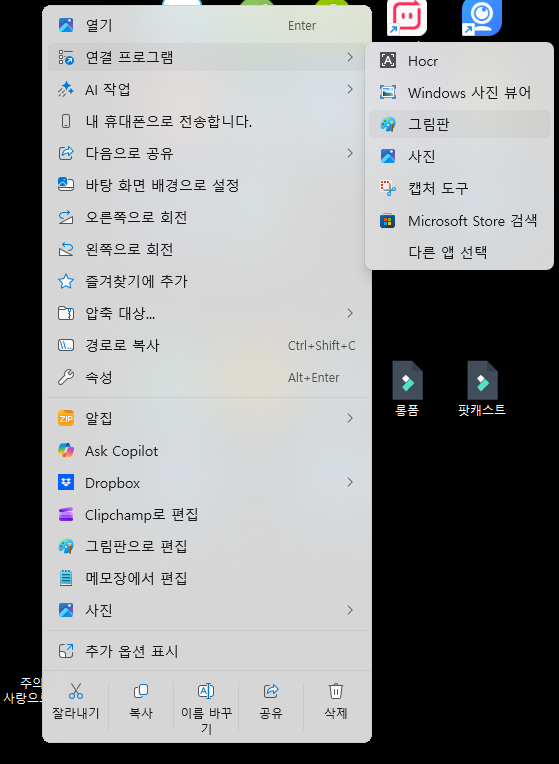Image resolution: width=559 pixels, height=764 pixels.
Task: Expand the bottom 사진 submenu arrow
Action: (350, 610)
